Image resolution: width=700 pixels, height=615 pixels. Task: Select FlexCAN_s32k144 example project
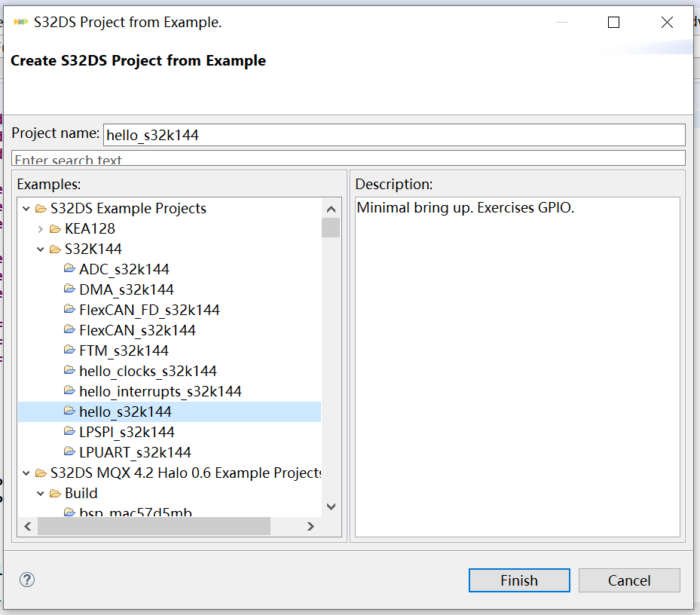coord(137,330)
